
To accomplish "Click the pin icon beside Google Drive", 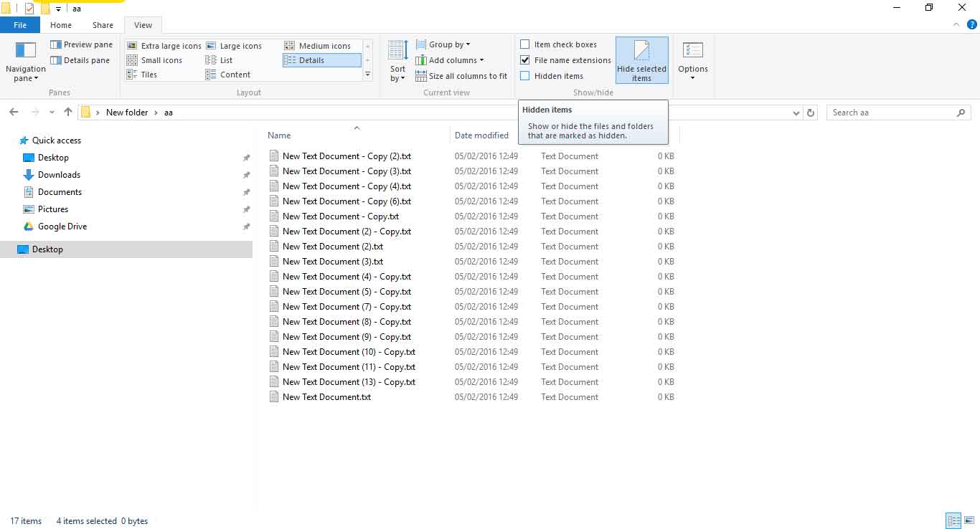I will click(x=246, y=227).
